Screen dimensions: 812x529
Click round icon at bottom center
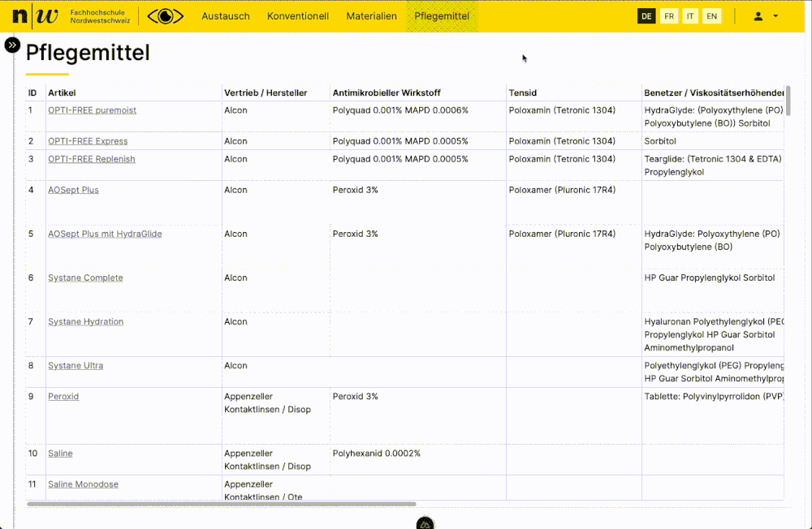[425, 523]
